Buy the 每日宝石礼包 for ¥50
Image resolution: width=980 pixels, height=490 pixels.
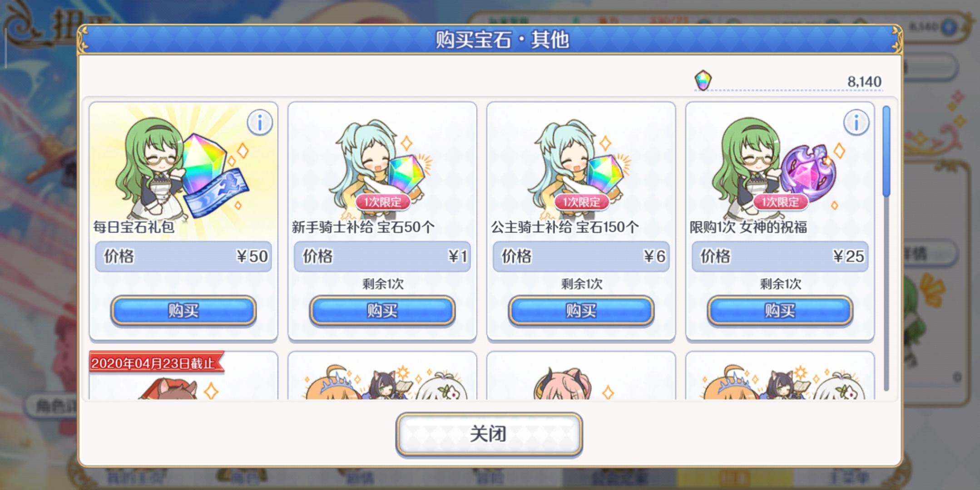(x=183, y=311)
